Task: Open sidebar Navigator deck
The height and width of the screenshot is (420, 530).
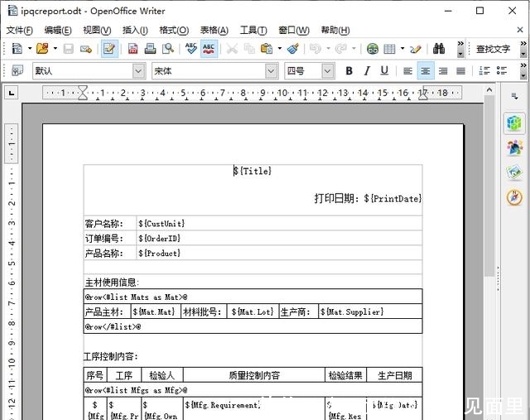Action: coord(514,197)
